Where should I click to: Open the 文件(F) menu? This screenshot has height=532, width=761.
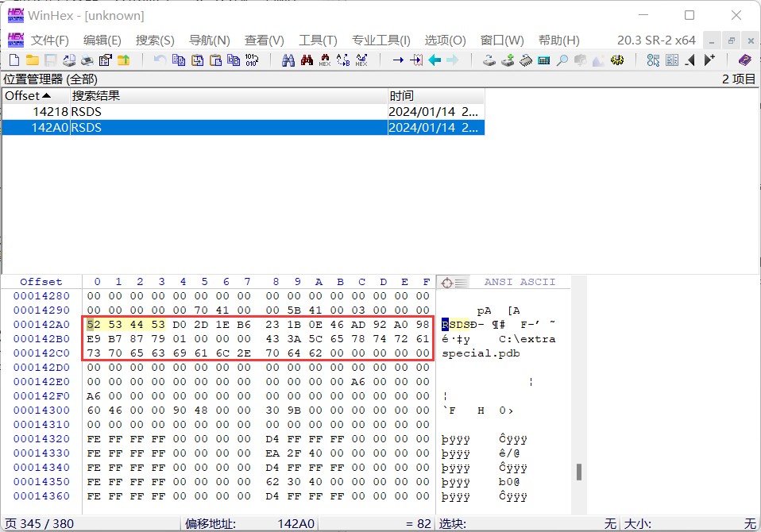tap(50, 40)
